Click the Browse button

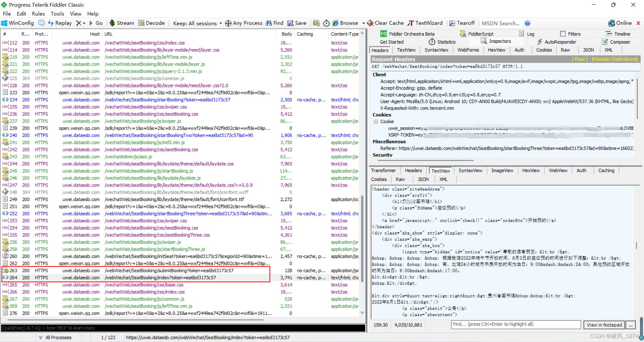click(345, 23)
